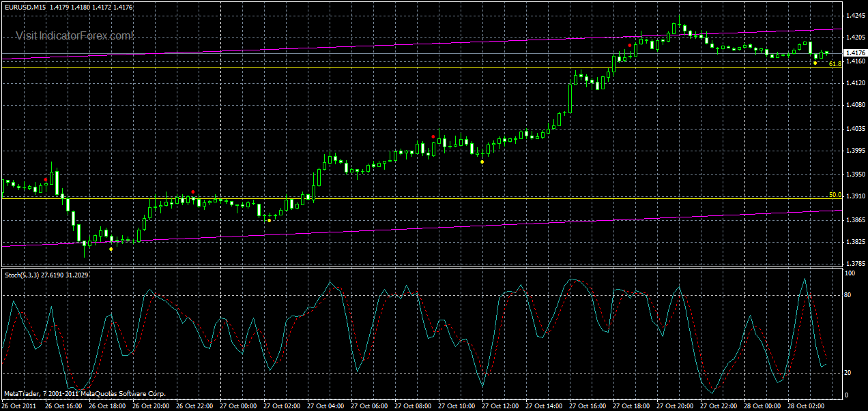Click the red signal dot near the 1.4040 peak
This screenshot has height=411, width=868.
(x=433, y=136)
